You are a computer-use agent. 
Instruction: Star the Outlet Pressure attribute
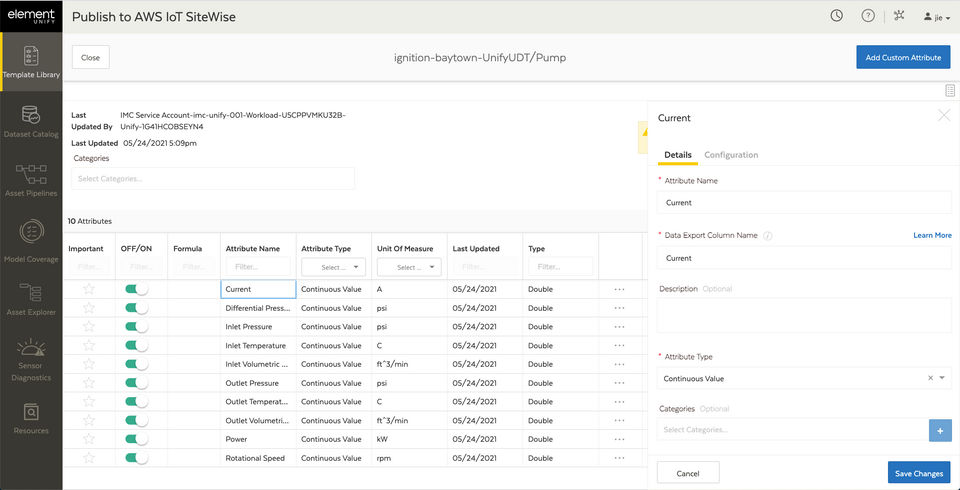(89, 383)
